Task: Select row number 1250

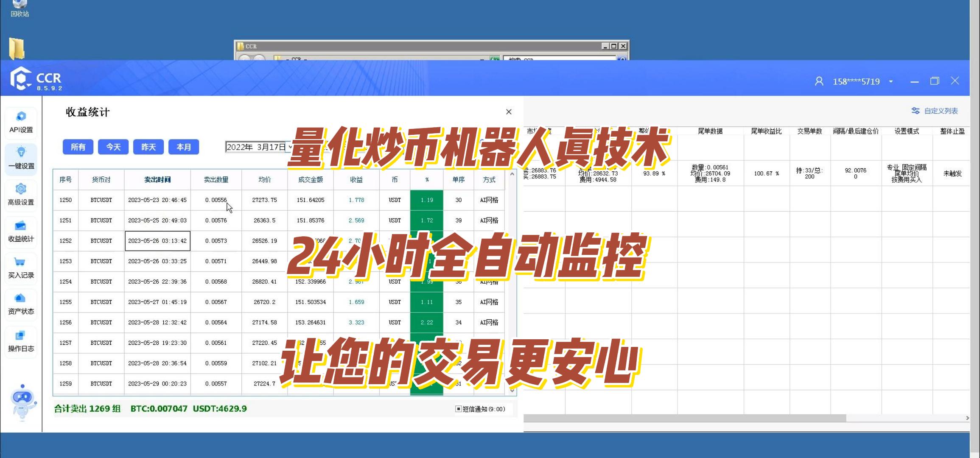Action: (x=65, y=200)
